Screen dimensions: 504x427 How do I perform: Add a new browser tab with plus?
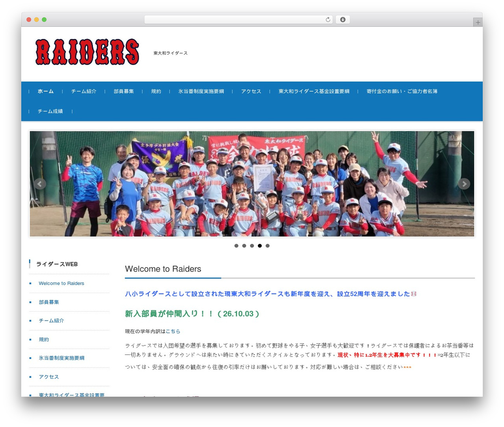coord(478,22)
